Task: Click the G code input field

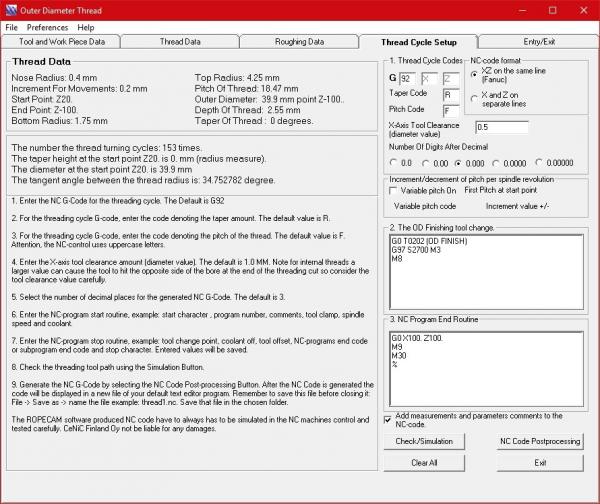Action: [x=409, y=77]
